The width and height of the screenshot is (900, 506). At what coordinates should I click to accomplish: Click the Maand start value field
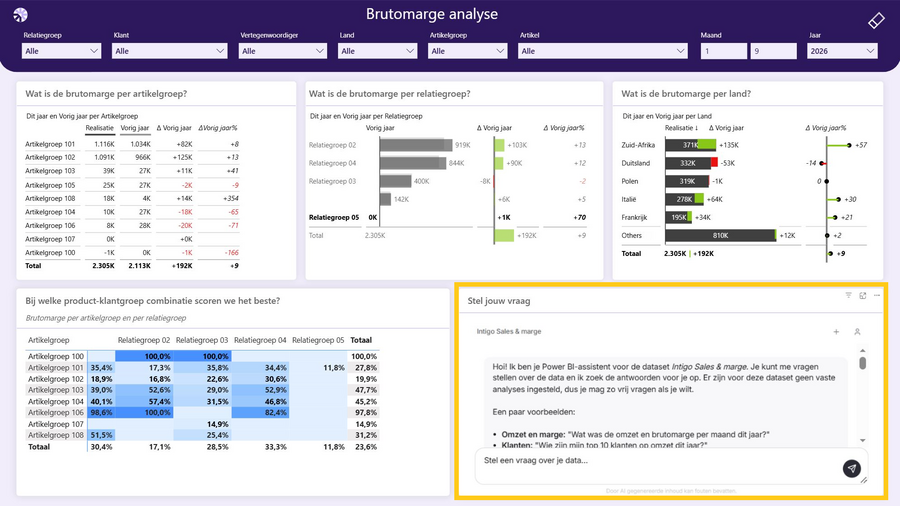pos(723,51)
